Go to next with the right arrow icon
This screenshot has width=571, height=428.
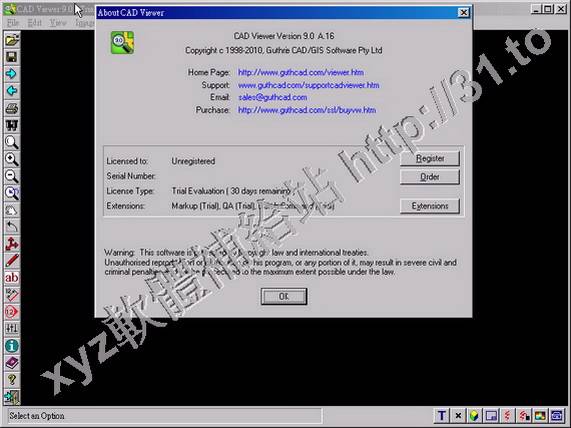coord(12,74)
